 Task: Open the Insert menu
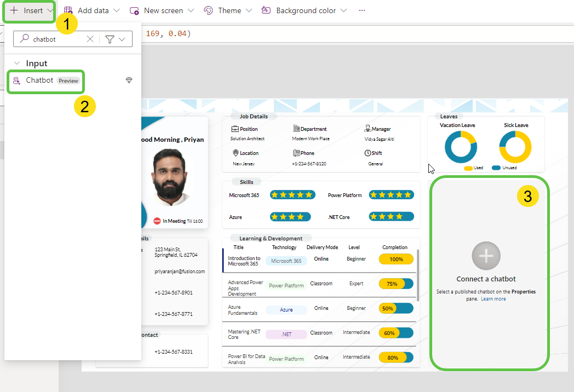(x=29, y=10)
